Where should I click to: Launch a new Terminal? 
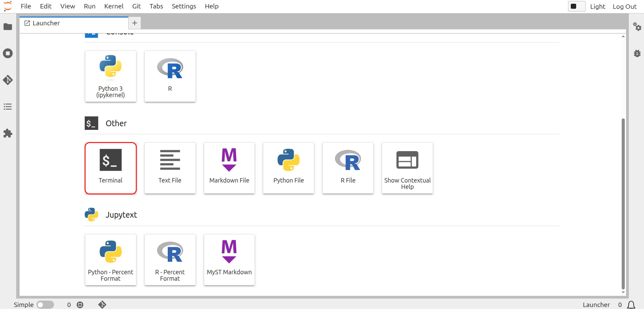(x=111, y=168)
